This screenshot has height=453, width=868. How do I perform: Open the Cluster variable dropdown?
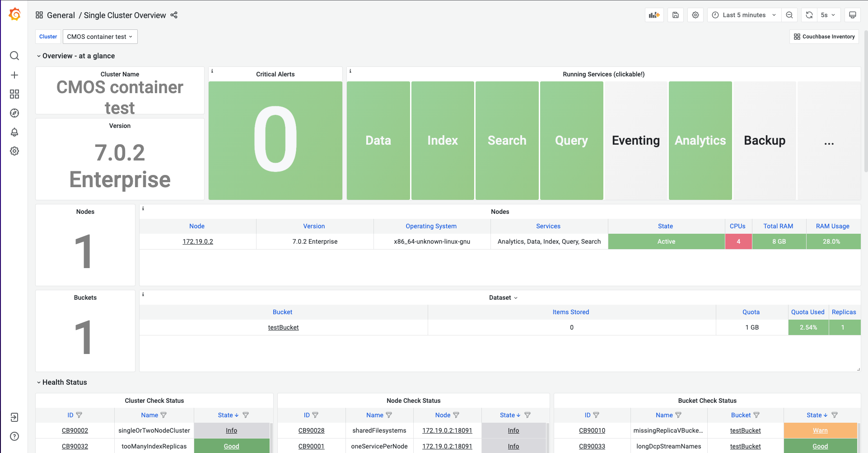coord(100,37)
